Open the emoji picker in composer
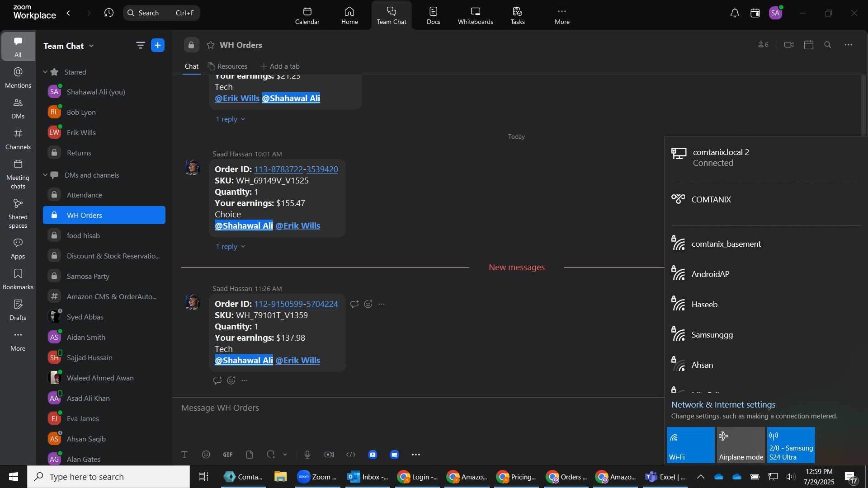Viewport: 868px width, 488px height. [206, 455]
